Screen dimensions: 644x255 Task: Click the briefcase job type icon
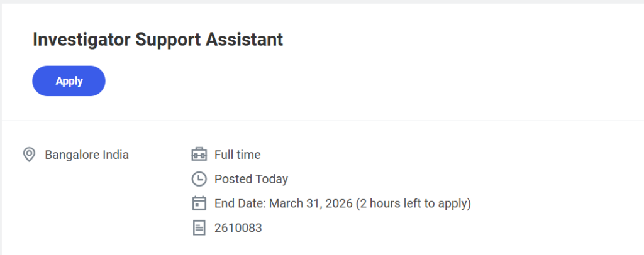[199, 155]
